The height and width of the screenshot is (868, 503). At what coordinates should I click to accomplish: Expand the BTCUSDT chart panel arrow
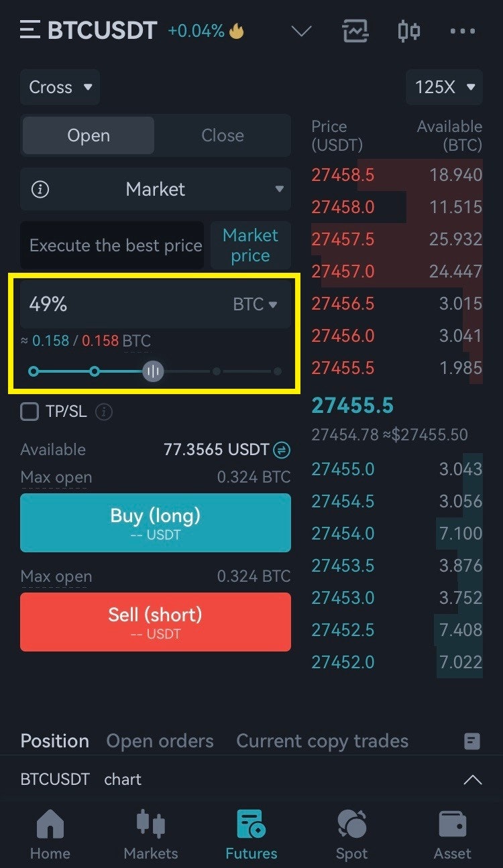click(473, 780)
